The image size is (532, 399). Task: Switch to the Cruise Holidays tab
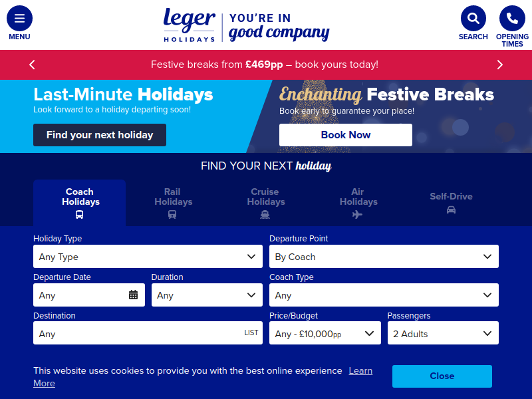pos(265,203)
